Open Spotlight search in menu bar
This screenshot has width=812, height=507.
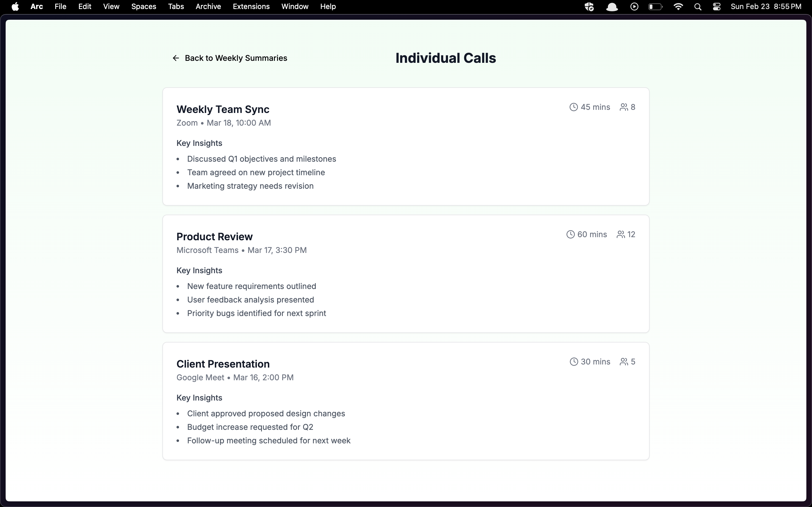698,7
